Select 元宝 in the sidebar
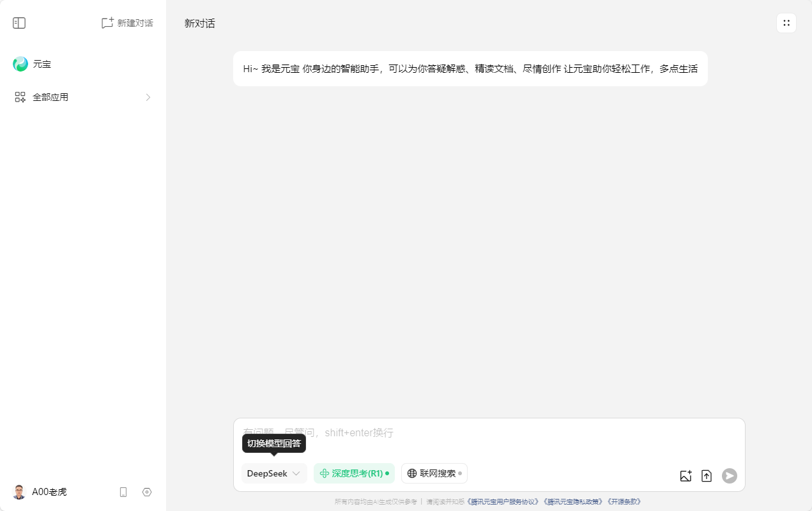This screenshot has width=812, height=511. tap(42, 64)
